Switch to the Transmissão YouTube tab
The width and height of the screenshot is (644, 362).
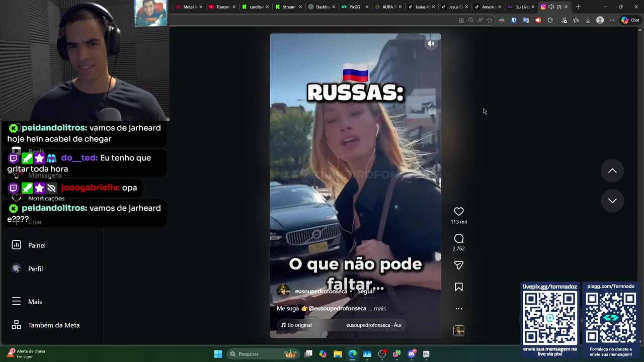pyautogui.click(x=219, y=7)
